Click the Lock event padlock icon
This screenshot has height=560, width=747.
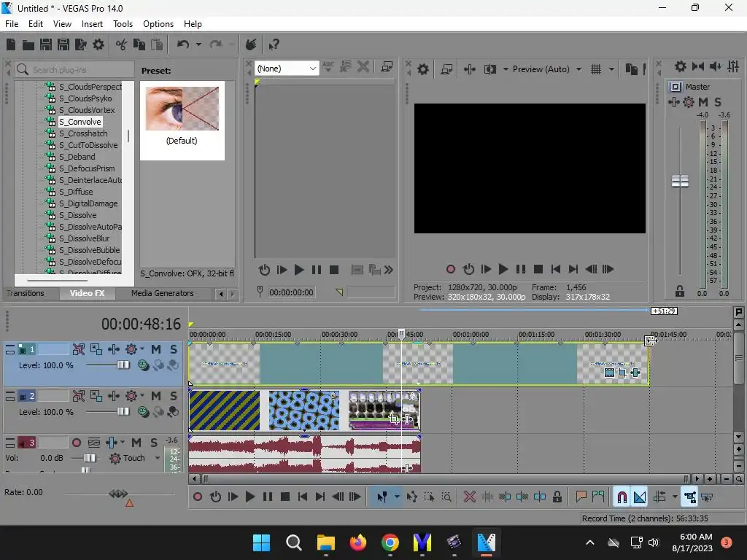click(x=557, y=497)
